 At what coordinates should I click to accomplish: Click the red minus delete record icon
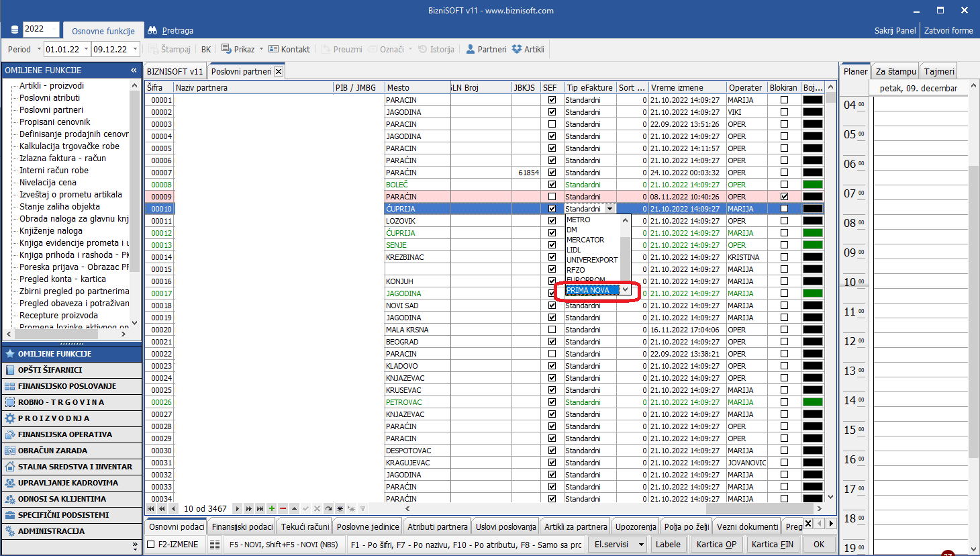283,509
